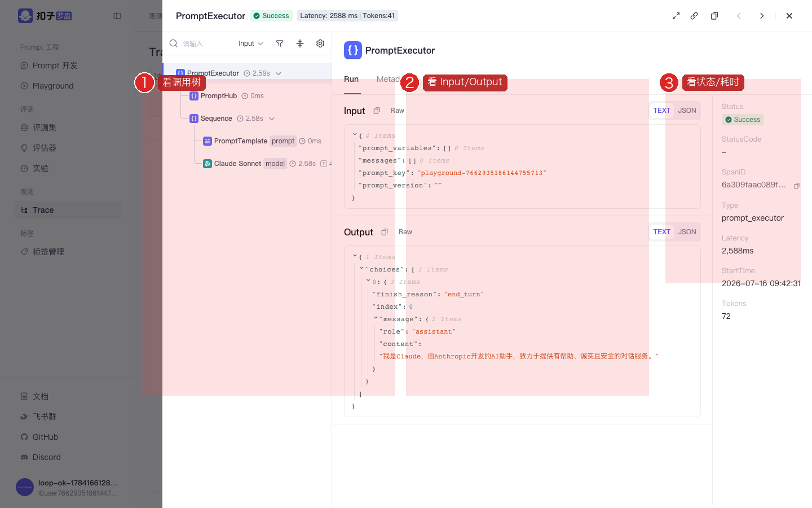Copy the trace link via the chain icon
This screenshot has height=508, width=812.
pyautogui.click(x=694, y=16)
